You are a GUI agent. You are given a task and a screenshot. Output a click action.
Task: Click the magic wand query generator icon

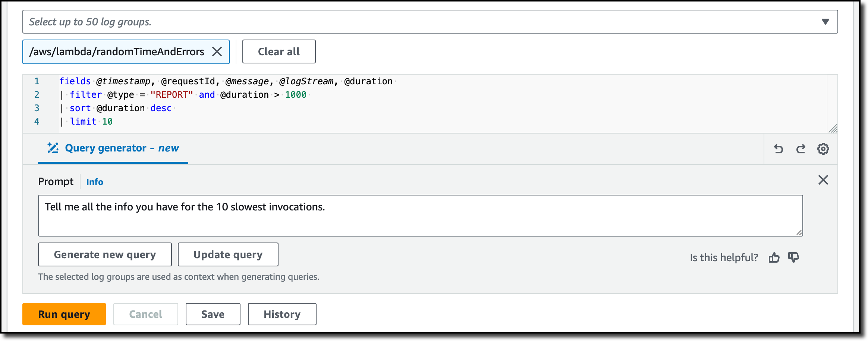pos(53,148)
